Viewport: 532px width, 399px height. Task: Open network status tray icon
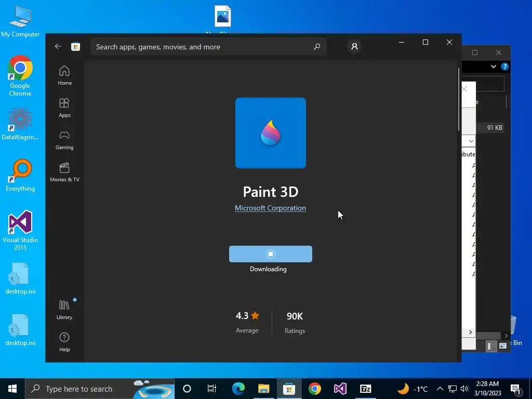[453, 389]
